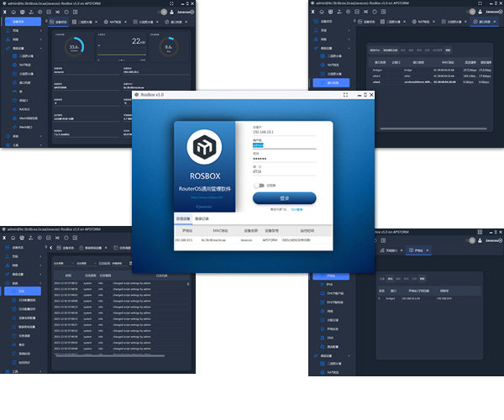
Task: Click the crossed-arrows icon in the top-left window toolbar
Action: tap(57, 13)
